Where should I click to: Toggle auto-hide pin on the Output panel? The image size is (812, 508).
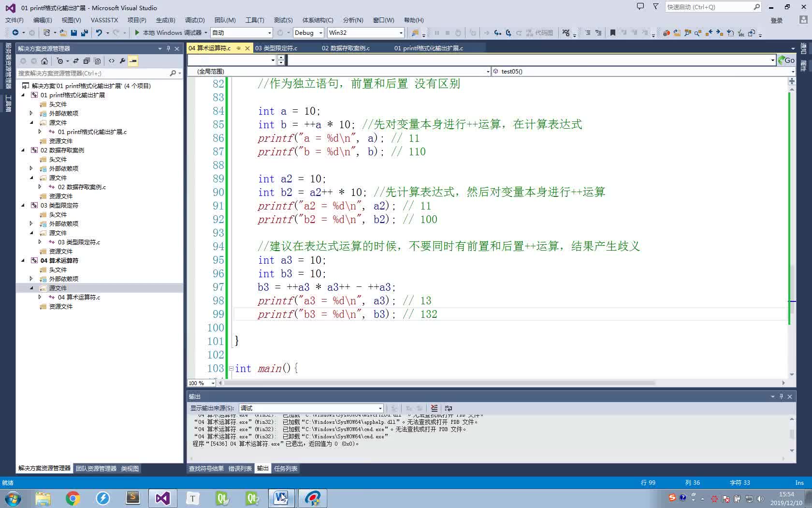pyautogui.click(x=781, y=396)
